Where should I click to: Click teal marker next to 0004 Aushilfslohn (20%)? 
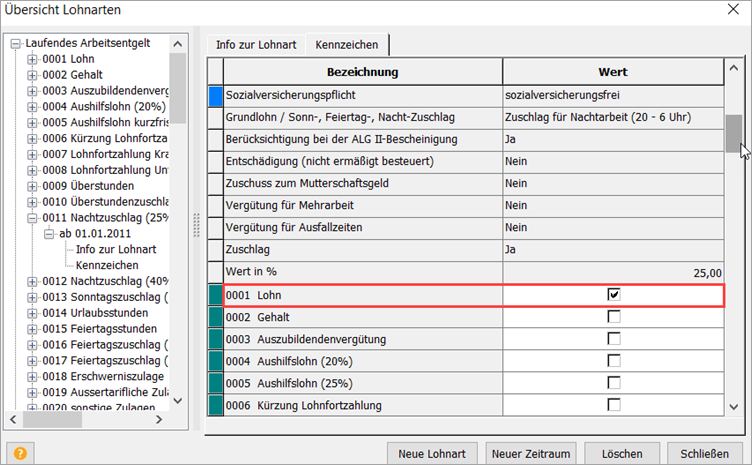tap(215, 360)
